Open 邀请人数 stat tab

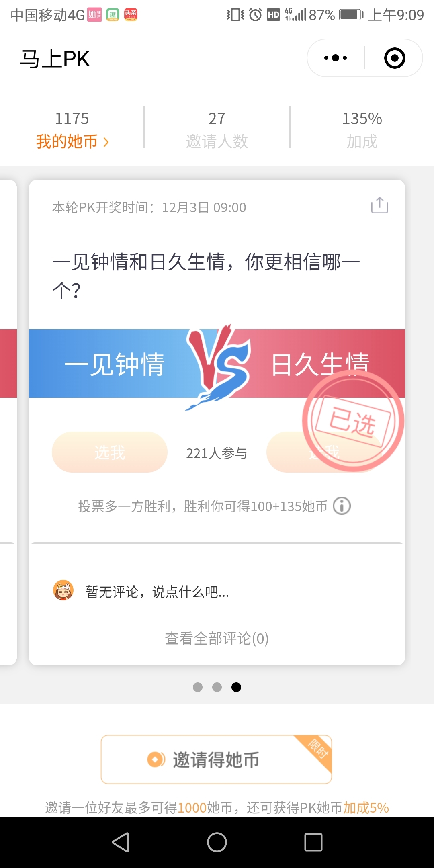point(217,129)
